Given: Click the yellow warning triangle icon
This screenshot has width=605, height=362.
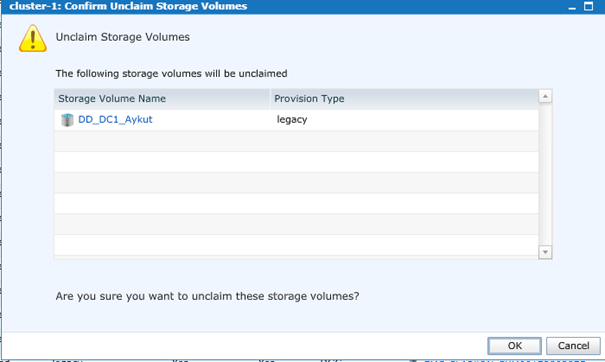Looking at the screenshot, I should [x=33, y=38].
